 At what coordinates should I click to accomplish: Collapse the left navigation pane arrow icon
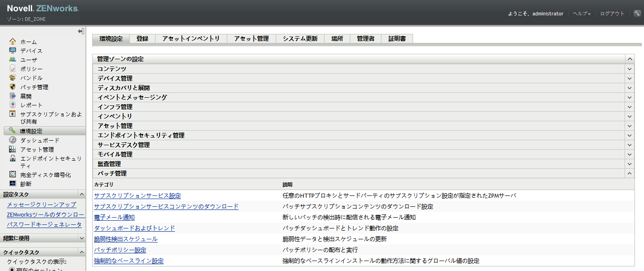coord(81,31)
